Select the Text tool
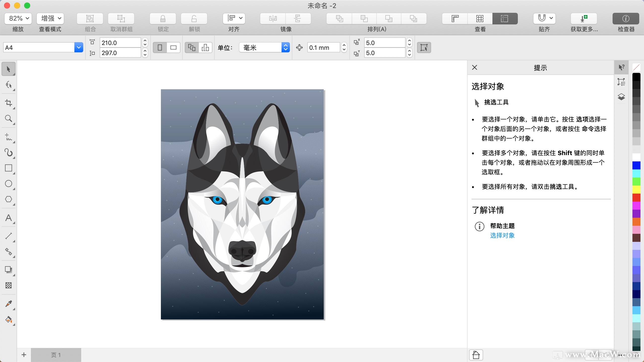Viewport: 644px width, 362px height. coord(9,217)
